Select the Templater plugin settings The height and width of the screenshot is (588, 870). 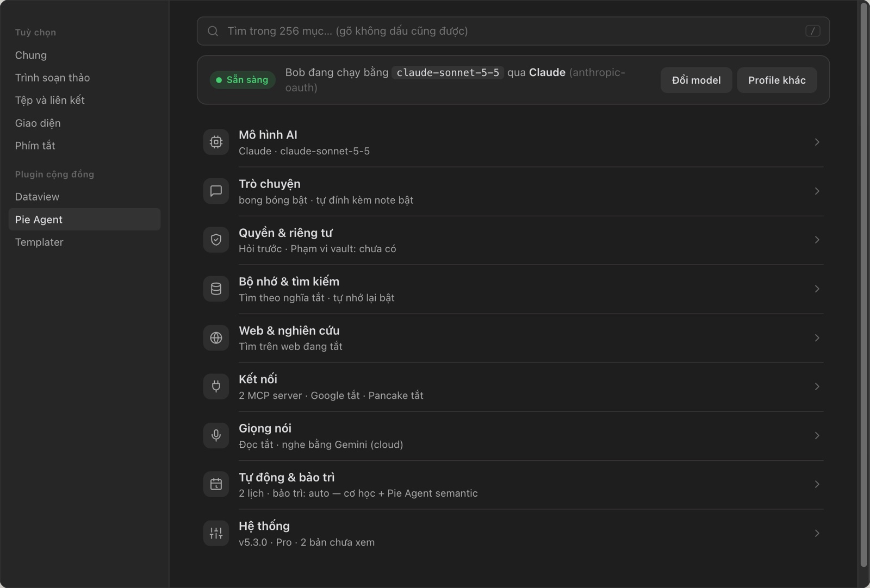click(84, 242)
